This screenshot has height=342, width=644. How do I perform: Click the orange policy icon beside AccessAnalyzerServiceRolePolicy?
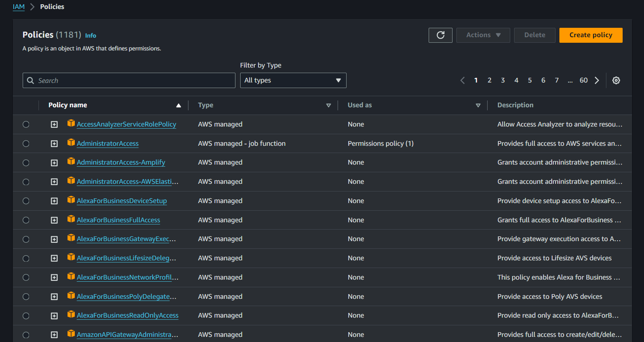71,124
